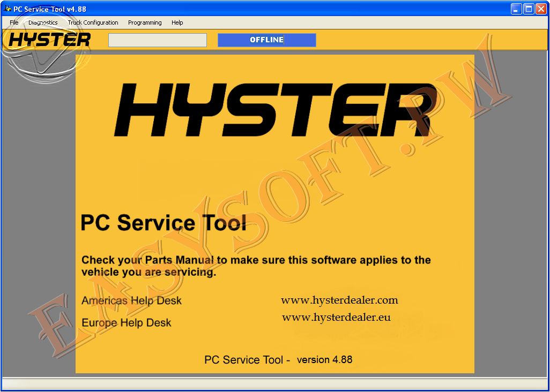Click the Parts Manual warning text

pyautogui.click(x=256, y=266)
